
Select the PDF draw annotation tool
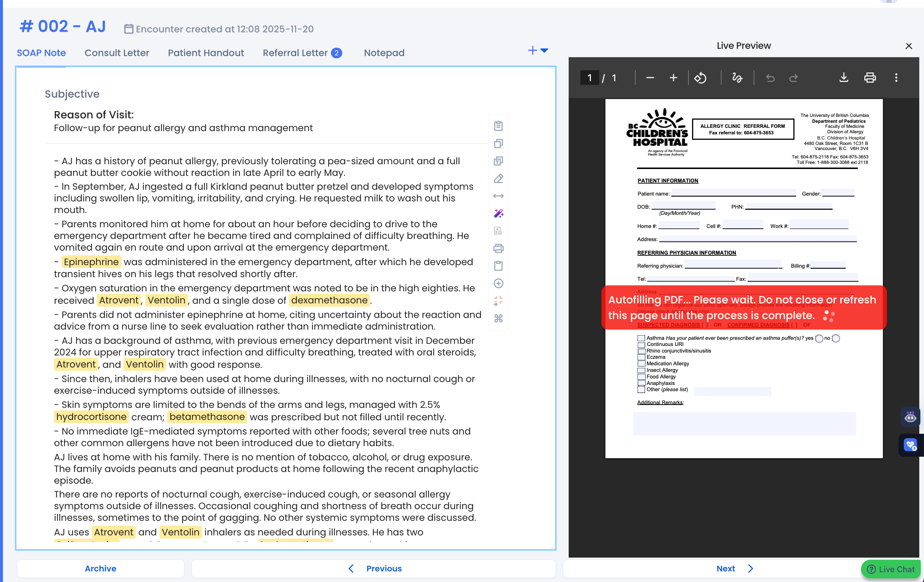tap(737, 78)
